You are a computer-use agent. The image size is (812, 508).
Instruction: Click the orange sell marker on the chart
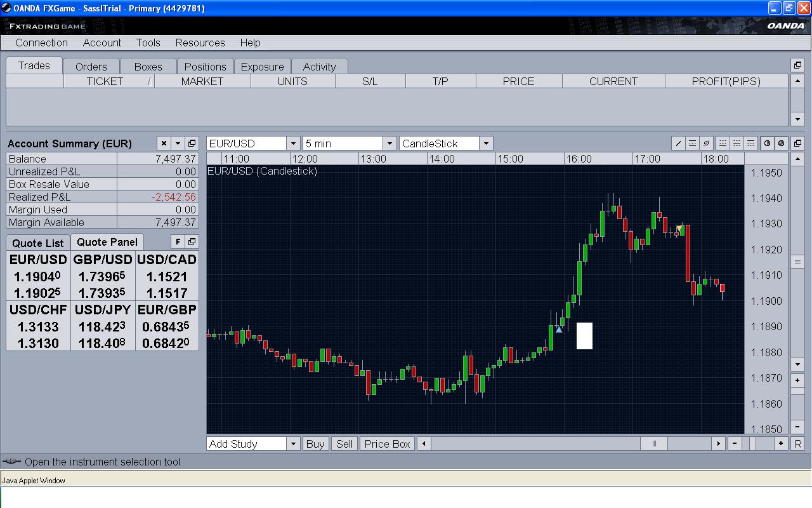[679, 229]
